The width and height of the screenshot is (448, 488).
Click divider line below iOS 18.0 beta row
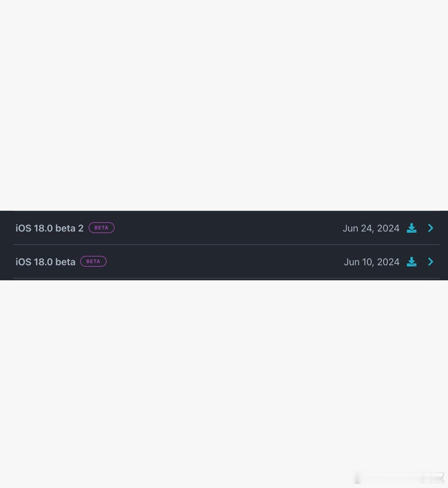click(x=227, y=278)
